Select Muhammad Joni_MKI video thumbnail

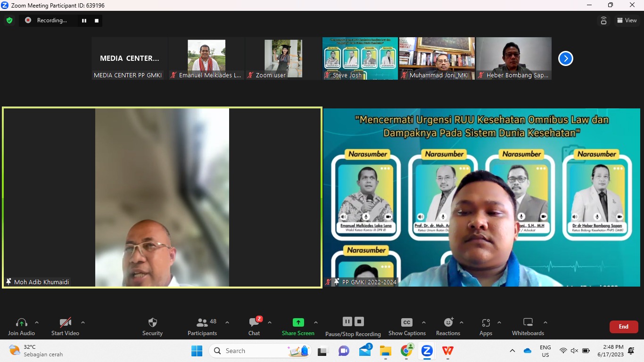click(x=437, y=58)
